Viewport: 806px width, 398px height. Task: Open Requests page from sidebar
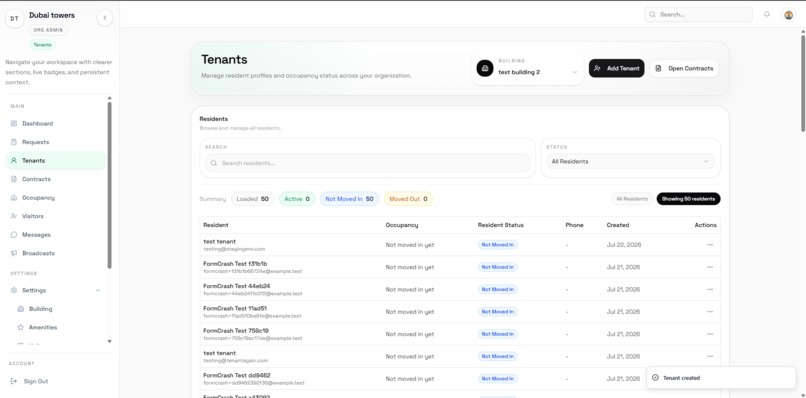[56, 142]
